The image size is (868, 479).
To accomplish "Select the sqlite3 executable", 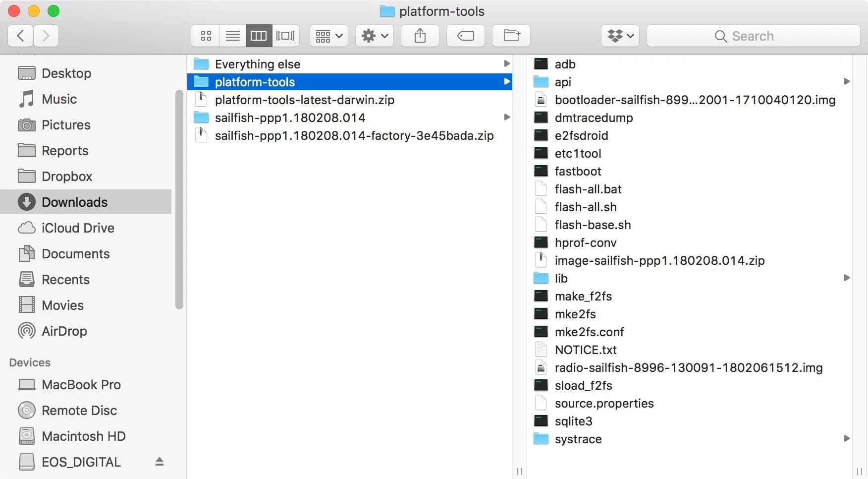I will 690,421.
